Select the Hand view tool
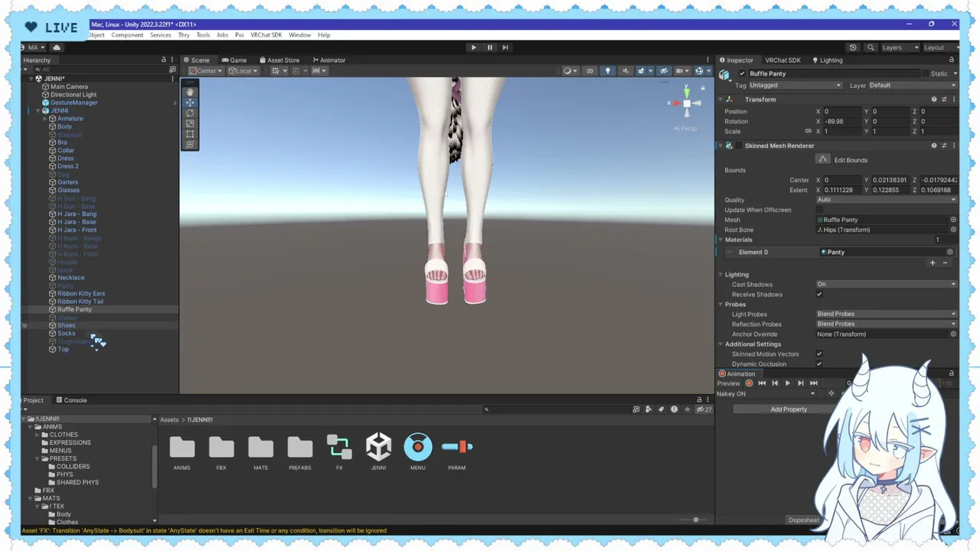The width and height of the screenshot is (980, 551). pyautogui.click(x=190, y=91)
